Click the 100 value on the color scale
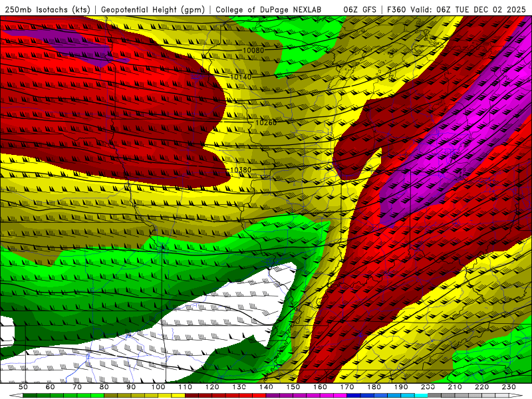Viewport: 532px width, 399px height. [158, 387]
